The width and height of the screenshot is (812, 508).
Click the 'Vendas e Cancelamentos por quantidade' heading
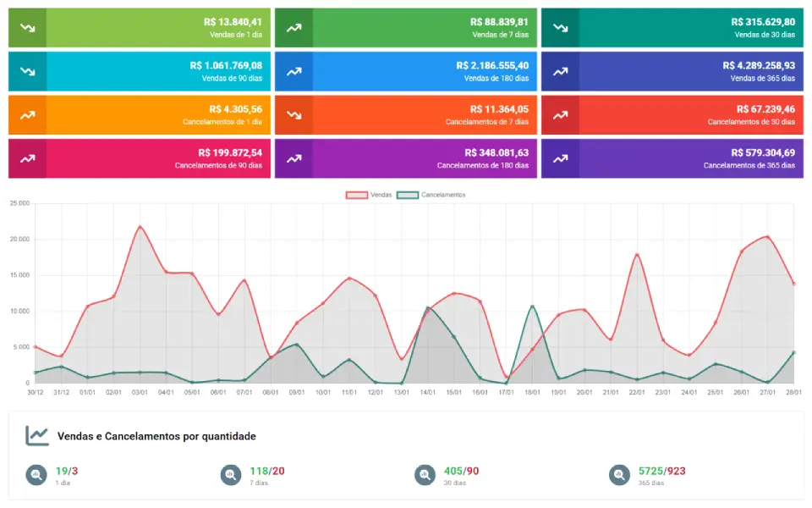156,437
